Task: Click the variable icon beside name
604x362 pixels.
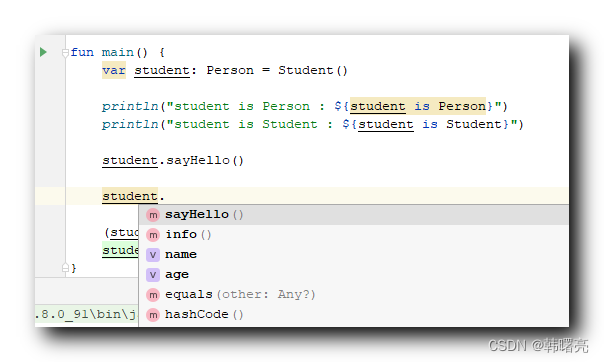Action: (153, 255)
